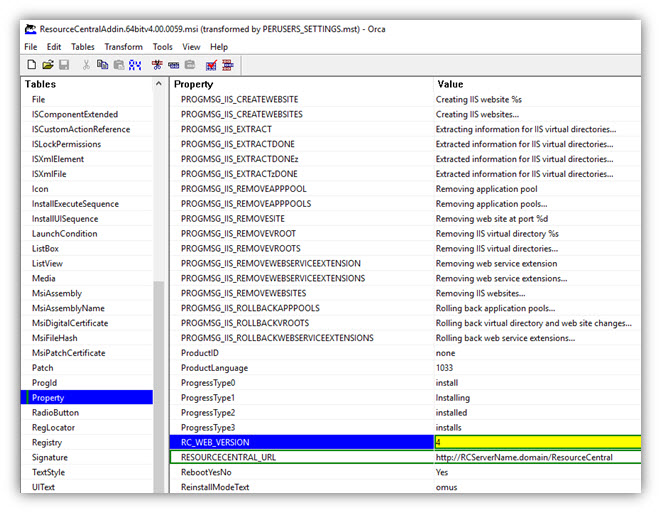
Task: Click the Save floppy disk icon
Action: click(64, 65)
